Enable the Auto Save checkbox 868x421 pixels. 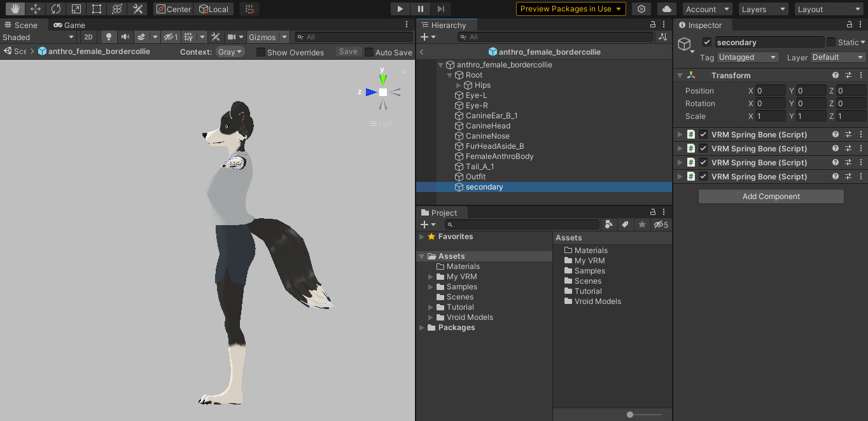pyautogui.click(x=369, y=52)
